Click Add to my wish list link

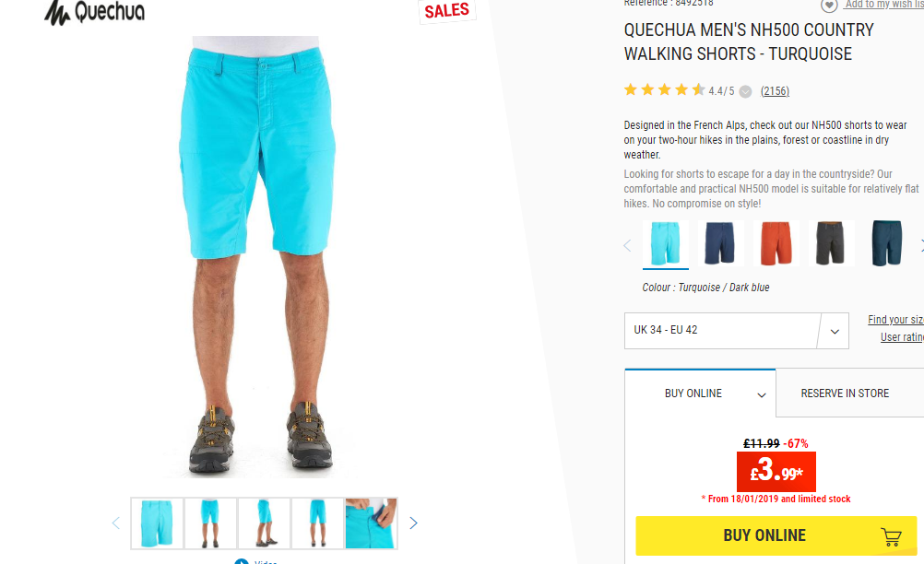coord(884,5)
